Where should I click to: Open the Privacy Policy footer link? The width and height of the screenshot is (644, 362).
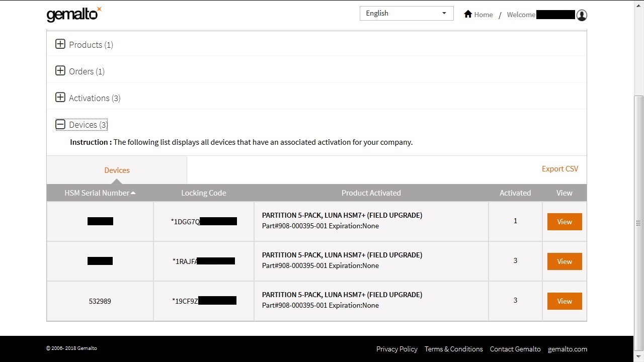tap(396, 349)
